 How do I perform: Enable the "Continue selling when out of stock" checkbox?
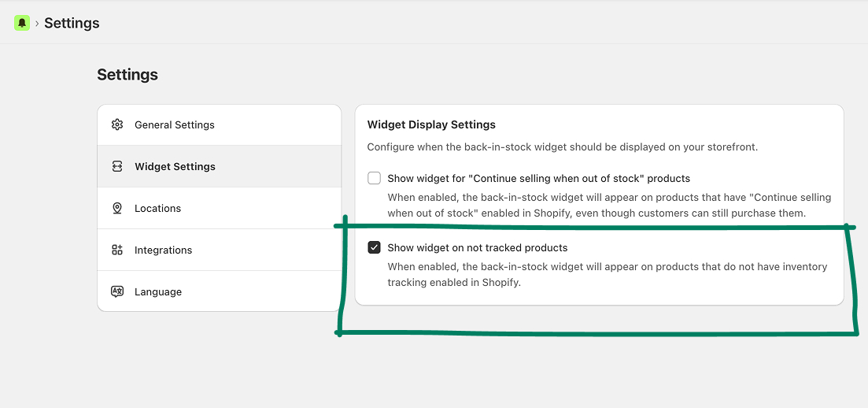[375, 178]
